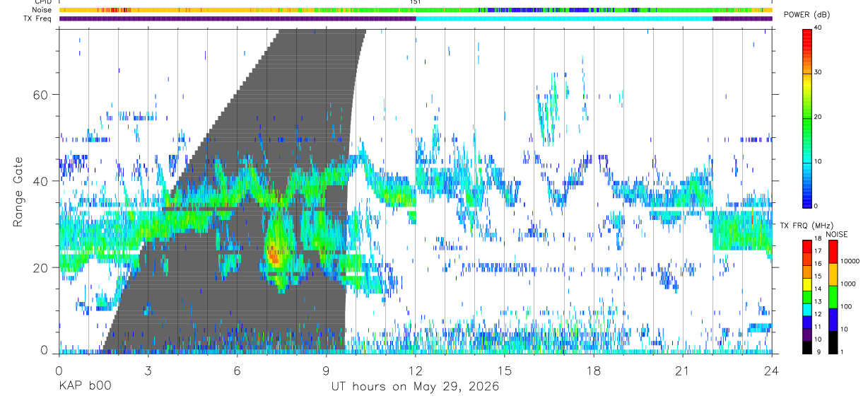The height and width of the screenshot is (401, 868).
Task: Click the NOISE color scale bar
Action: [832, 296]
